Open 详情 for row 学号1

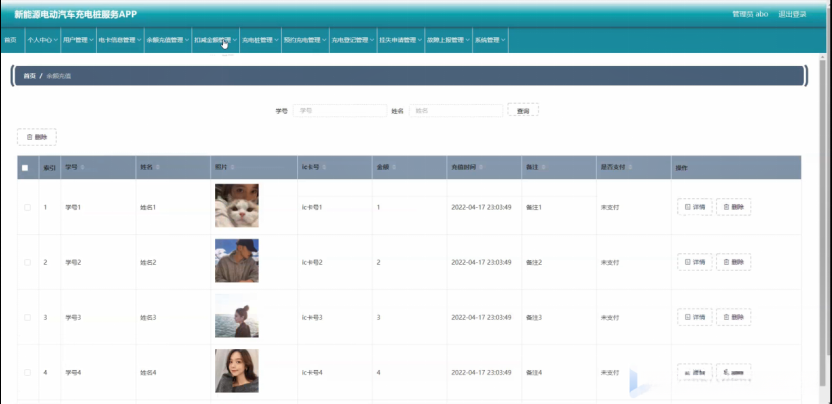tap(695, 207)
